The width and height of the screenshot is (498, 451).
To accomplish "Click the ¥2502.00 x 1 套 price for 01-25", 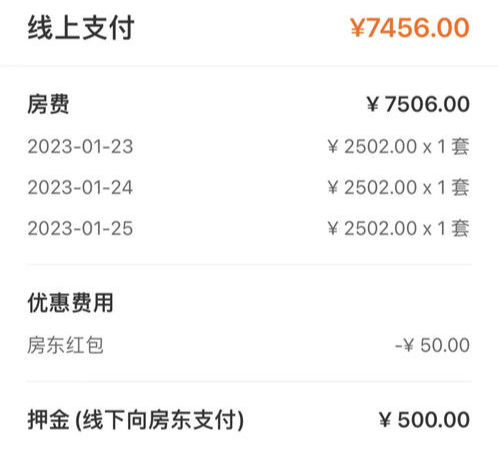I will point(398,228).
